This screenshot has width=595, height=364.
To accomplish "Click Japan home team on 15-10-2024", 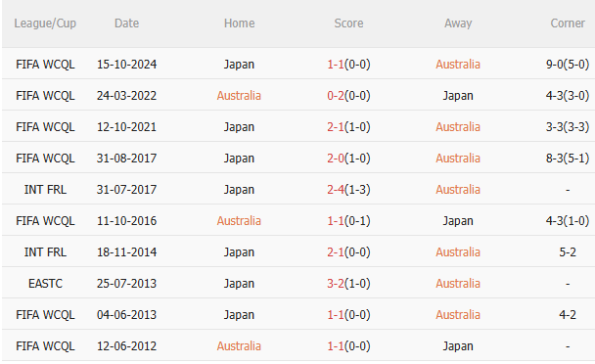I will pyautogui.click(x=239, y=65).
